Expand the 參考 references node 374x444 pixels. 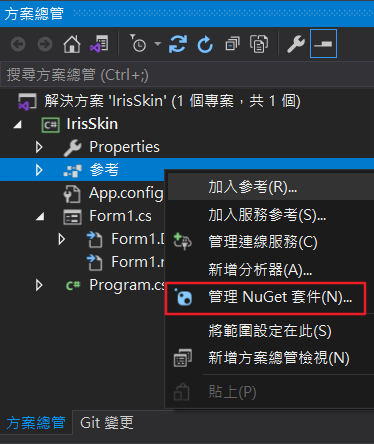39,170
